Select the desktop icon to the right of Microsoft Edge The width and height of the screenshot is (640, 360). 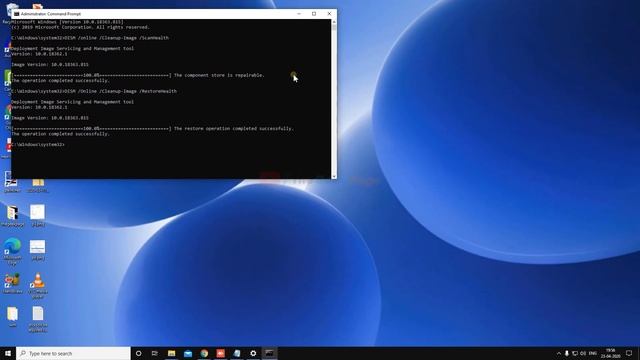tap(38, 250)
